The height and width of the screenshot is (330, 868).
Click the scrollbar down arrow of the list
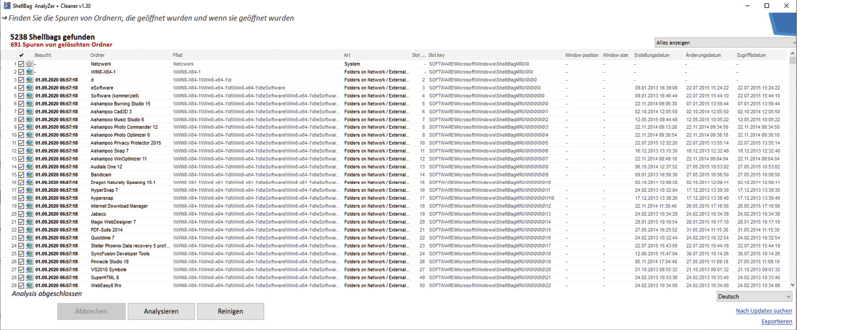pos(792,285)
